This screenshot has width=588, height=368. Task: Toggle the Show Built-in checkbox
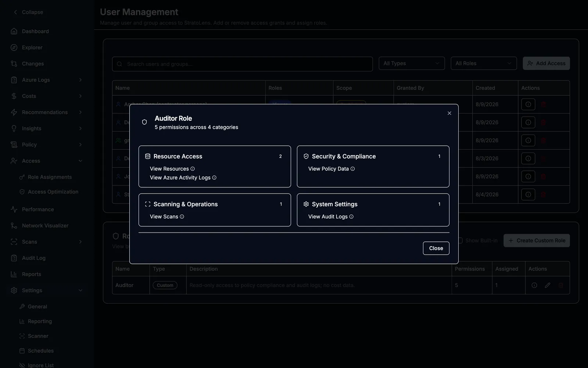(460, 241)
